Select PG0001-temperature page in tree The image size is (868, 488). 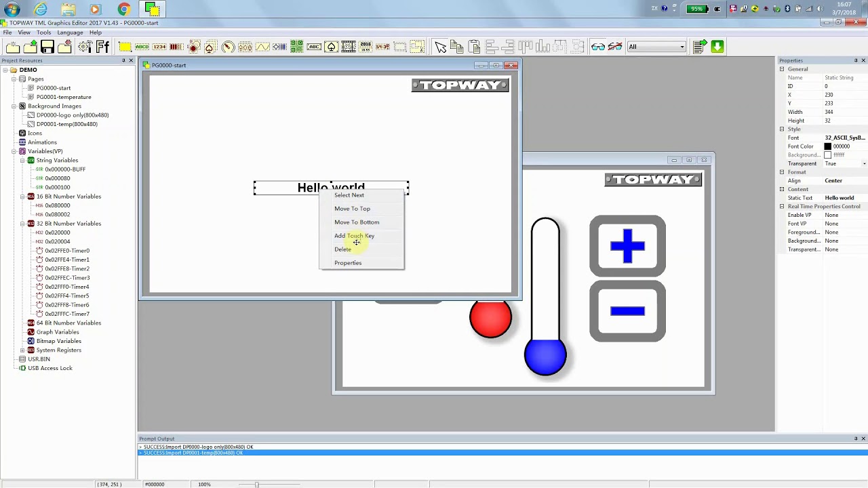(x=64, y=97)
